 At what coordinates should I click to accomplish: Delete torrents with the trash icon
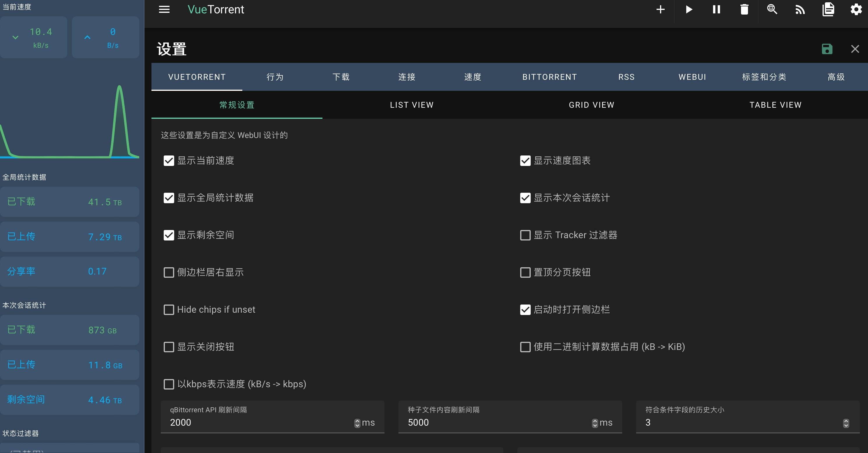click(x=744, y=9)
